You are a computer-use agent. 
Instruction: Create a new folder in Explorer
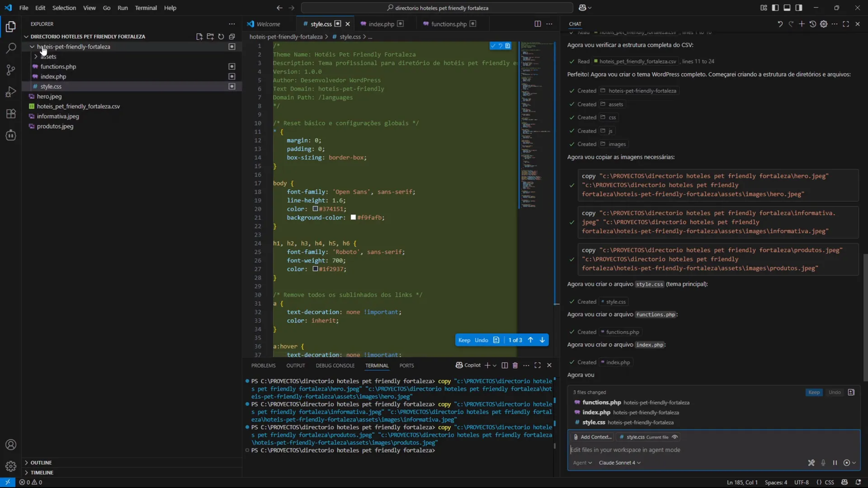[x=210, y=36]
